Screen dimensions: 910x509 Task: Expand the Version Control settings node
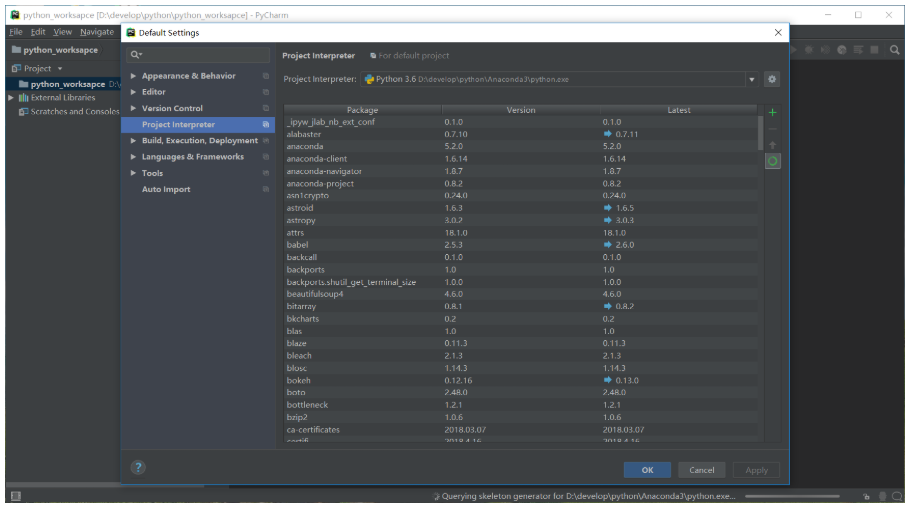click(x=133, y=109)
